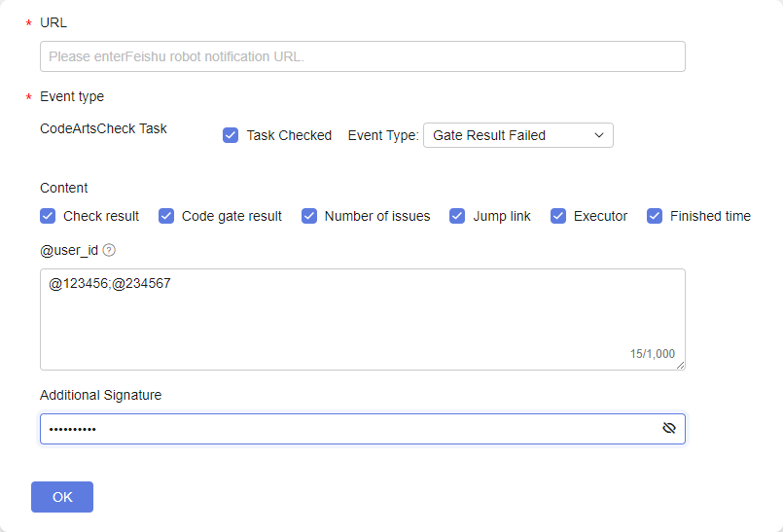Click inside the @user_id text area
Viewport: 783px width, 532px height.
363,319
